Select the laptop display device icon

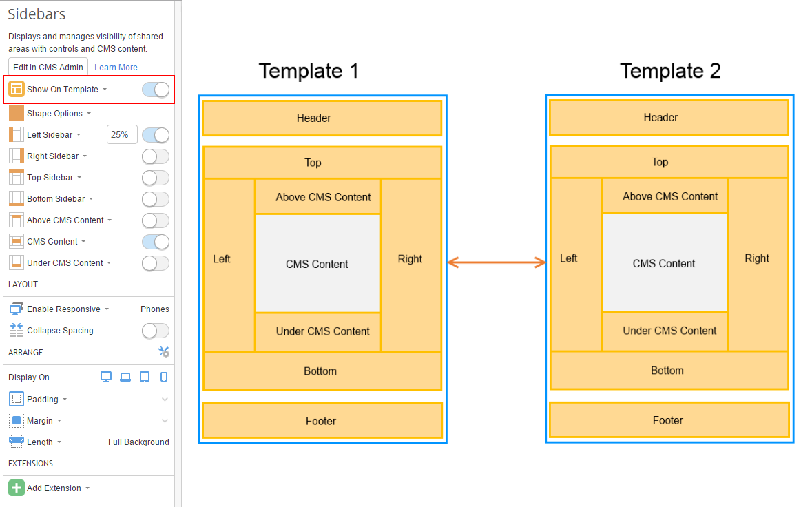click(x=125, y=377)
